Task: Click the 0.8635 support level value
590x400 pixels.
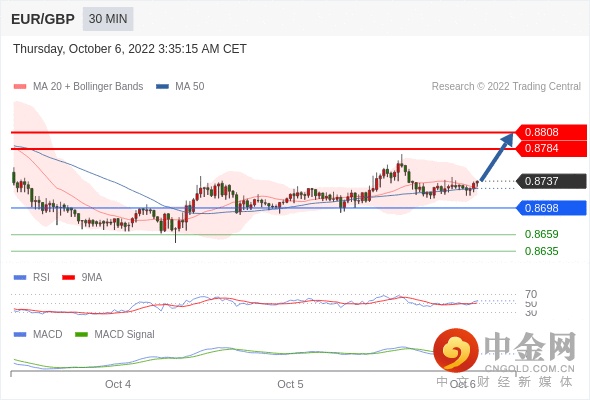Action: pyautogui.click(x=541, y=251)
